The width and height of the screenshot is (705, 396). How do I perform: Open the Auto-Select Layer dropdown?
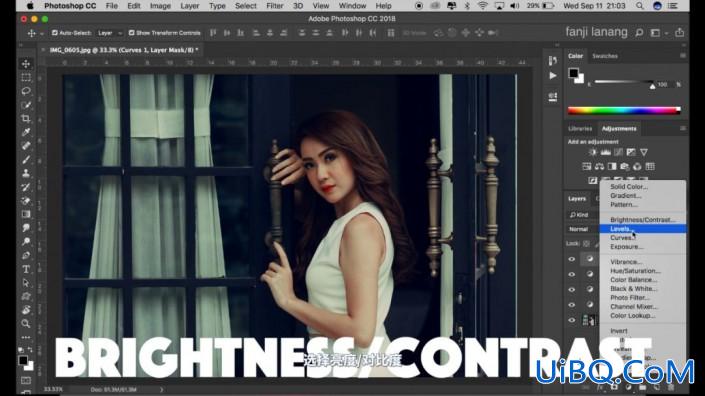coord(109,33)
